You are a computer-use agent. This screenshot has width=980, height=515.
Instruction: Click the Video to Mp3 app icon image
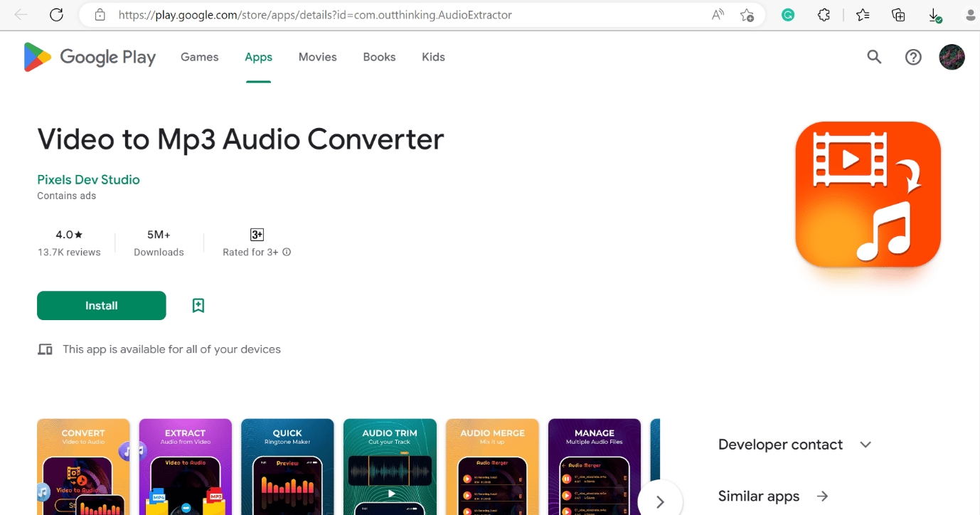[x=868, y=194]
